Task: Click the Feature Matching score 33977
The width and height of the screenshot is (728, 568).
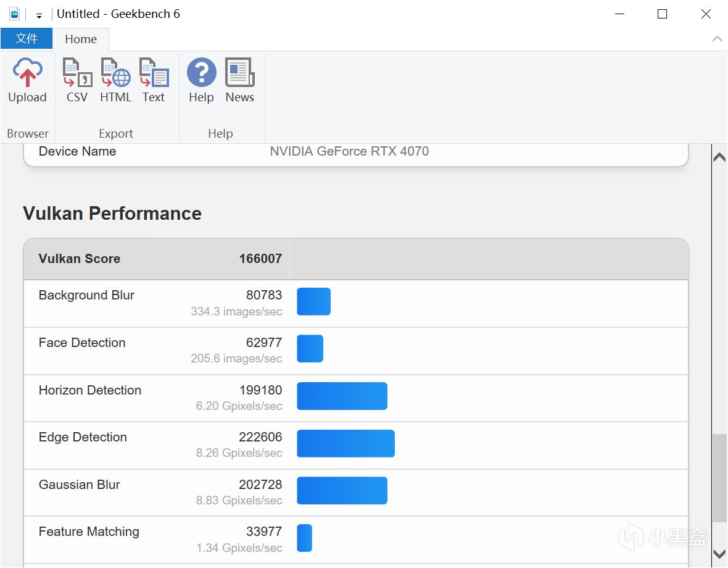Action: click(x=264, y=532)
